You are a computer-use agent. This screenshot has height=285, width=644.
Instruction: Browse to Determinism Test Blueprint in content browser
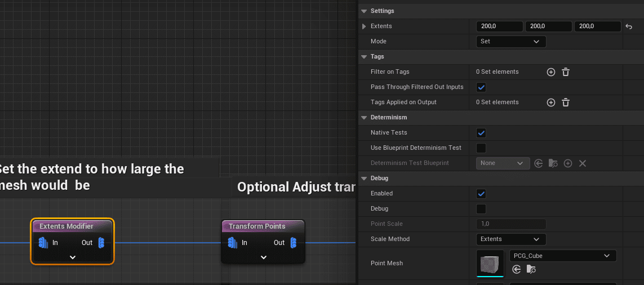pyautogui.click(x=553, y=163)
